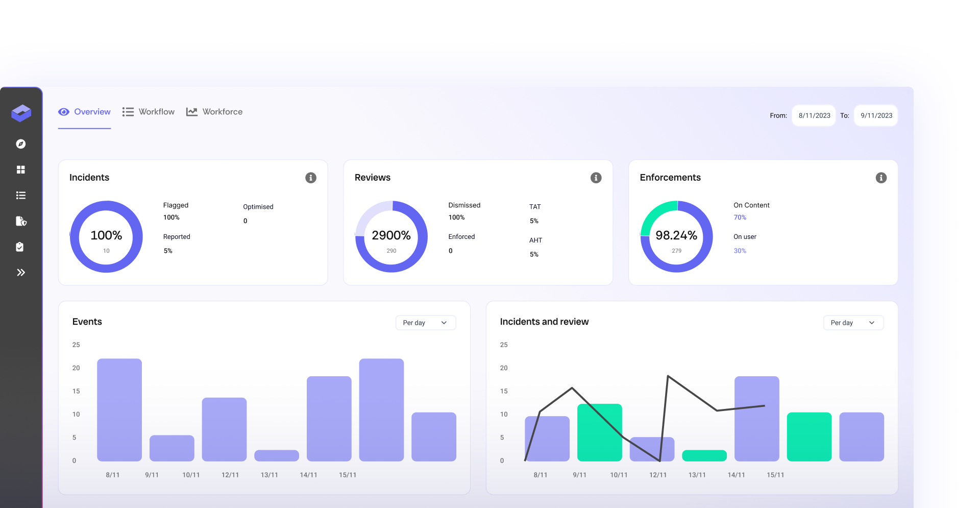Open Incidents and review Per day dropdown

coord(853,323)
